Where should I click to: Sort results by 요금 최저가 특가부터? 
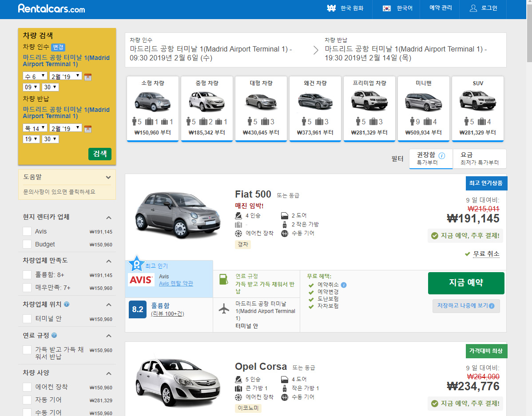[x=480, y=158]
